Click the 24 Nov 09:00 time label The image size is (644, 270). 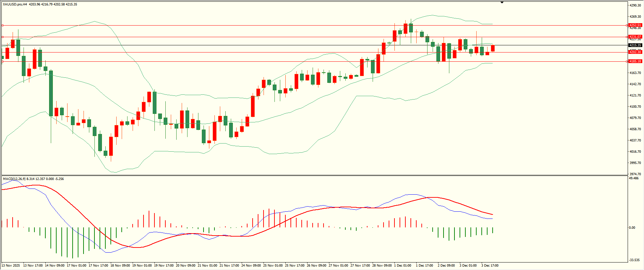pyautogui.click(x=251, y=266)
